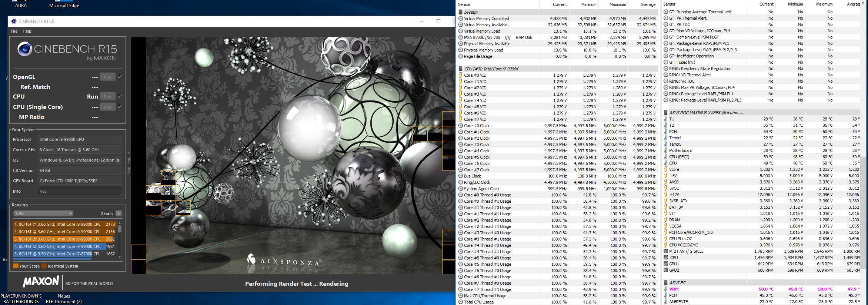Toggle the OpenGL test checkmark
This screenshot has height=305, width=868.
point(120,77)
